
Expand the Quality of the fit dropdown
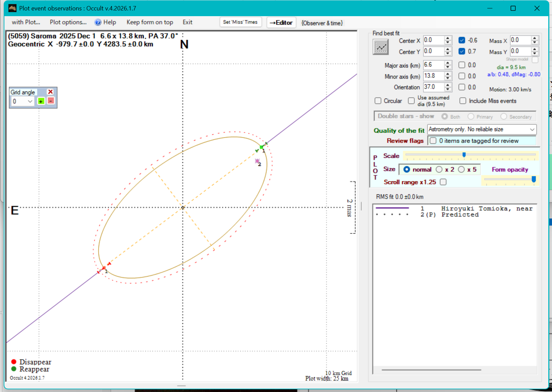pos(532,130)
